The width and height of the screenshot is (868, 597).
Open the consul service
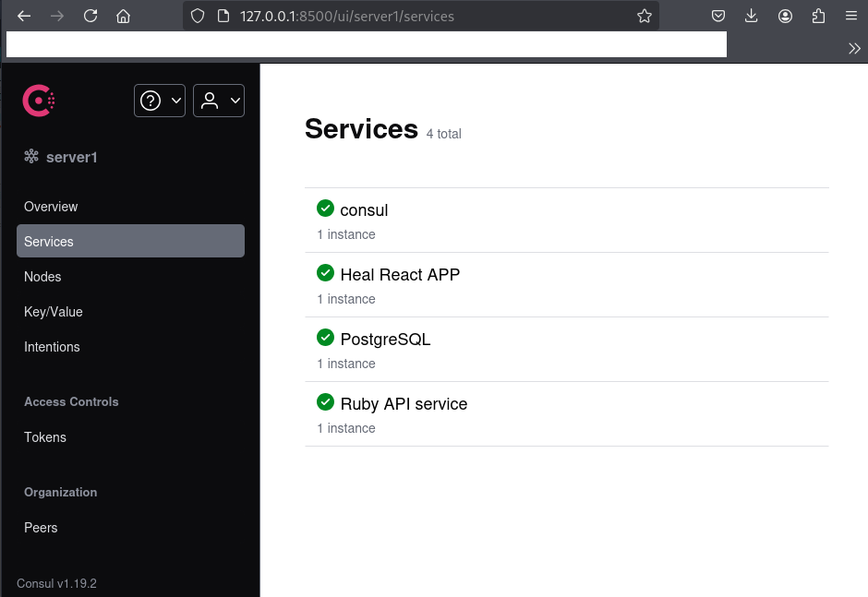364,210
